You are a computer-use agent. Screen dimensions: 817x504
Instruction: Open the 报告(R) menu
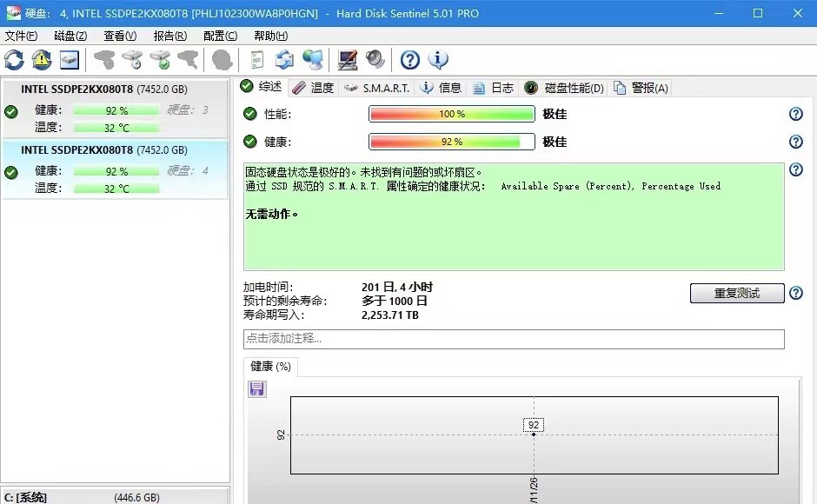[169, 36]
